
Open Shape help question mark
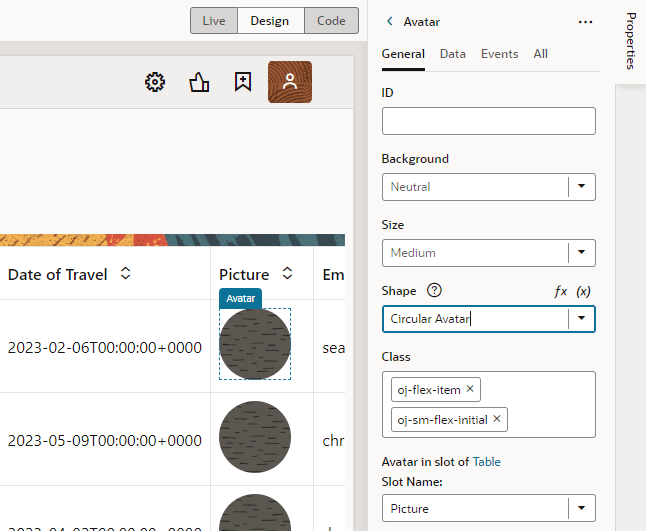pos(434,290)
